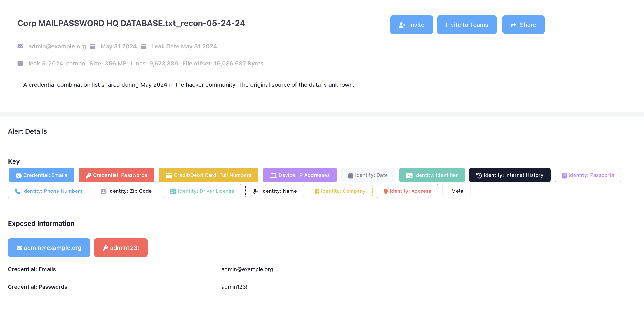Select the Identity: Driver License tag
Viewport: 644px width, 310px height.
tap(202, 191)
